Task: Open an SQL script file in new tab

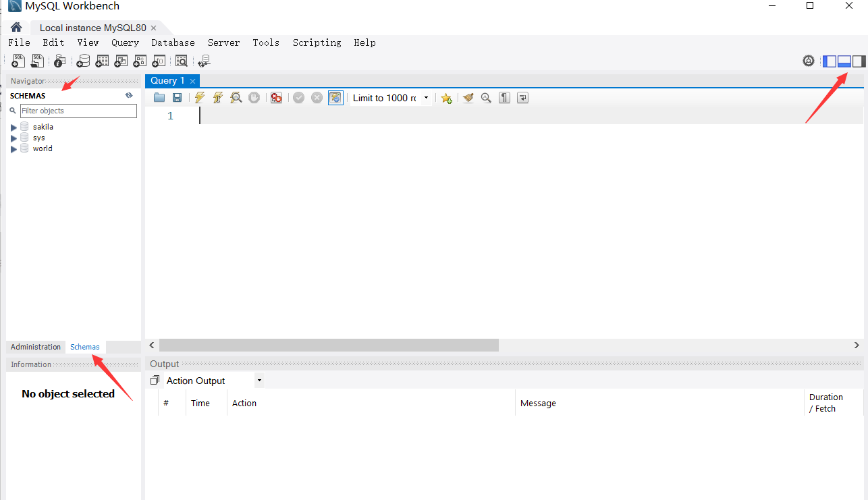Action: click(38, 61)
